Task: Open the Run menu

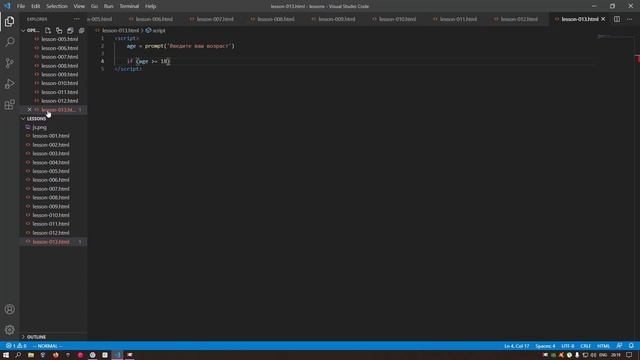Action: click(x=109, y=6)
